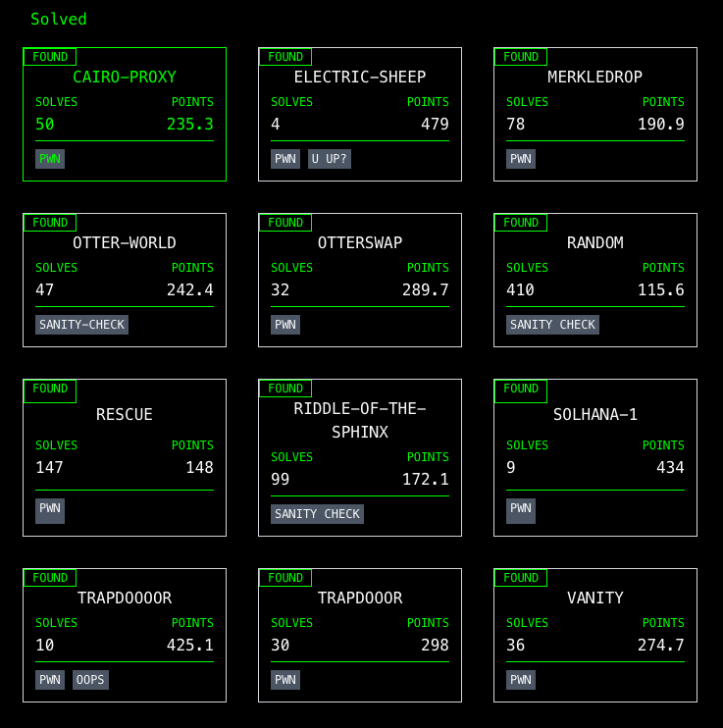Screen dimensions: 723x728
Task: Click the 242.4 points value on OTTER-WORLD
Action: (x=190, y=289)
